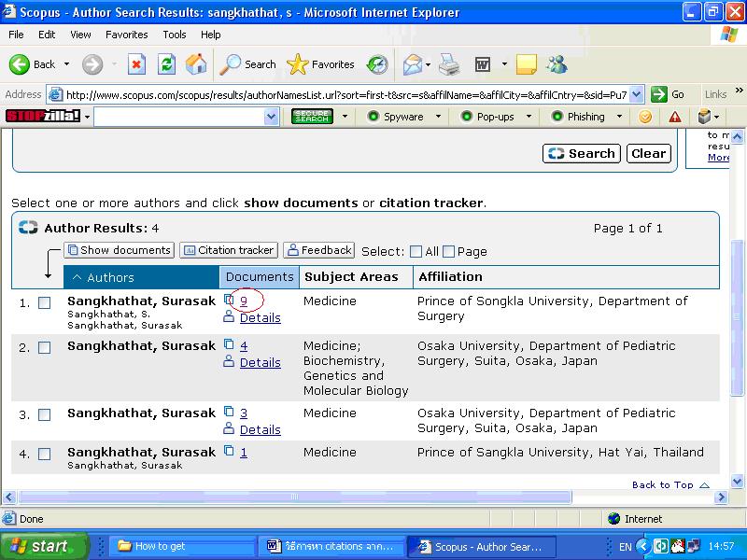Open the address bar URL dropdown
The image size is (747, 560).
pos(637,94)
